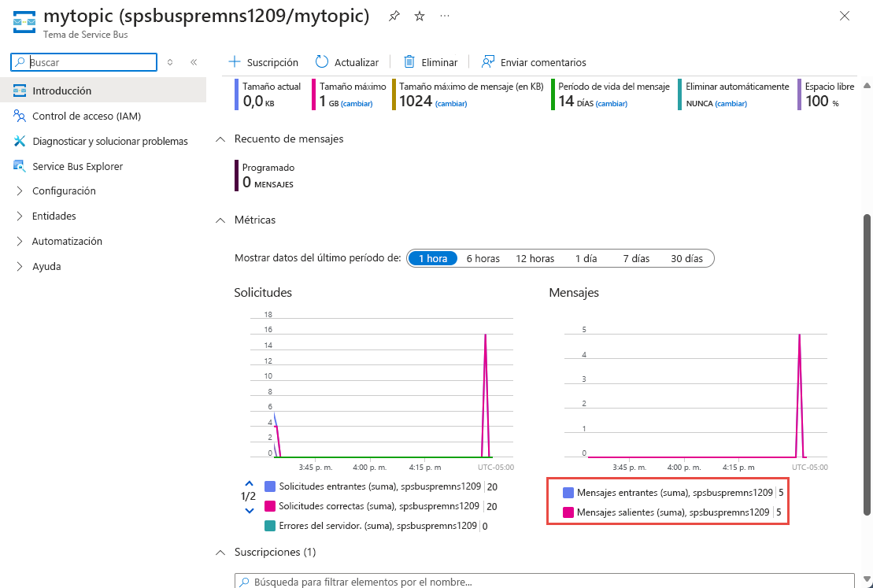Image resolution: width=873 pixels, height=588 pixels.
Task: Mark mytopic as favorite with star icon
Action: (420, 17)
